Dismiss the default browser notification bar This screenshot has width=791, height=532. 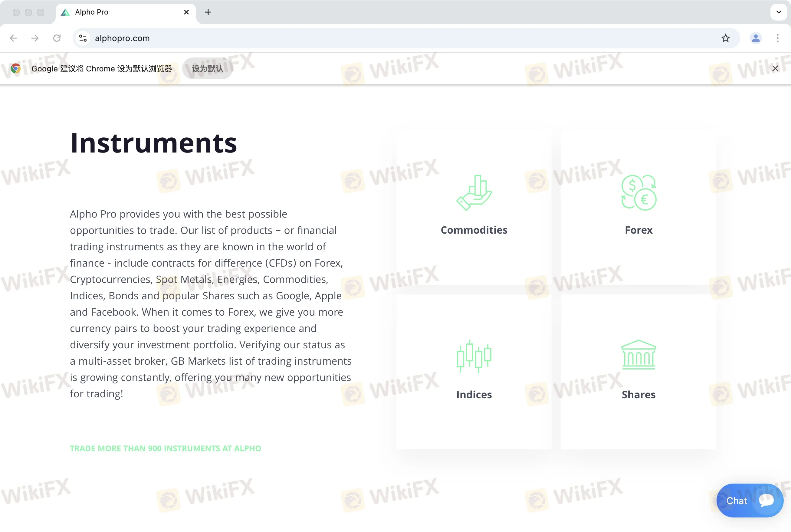pos(775,68)
